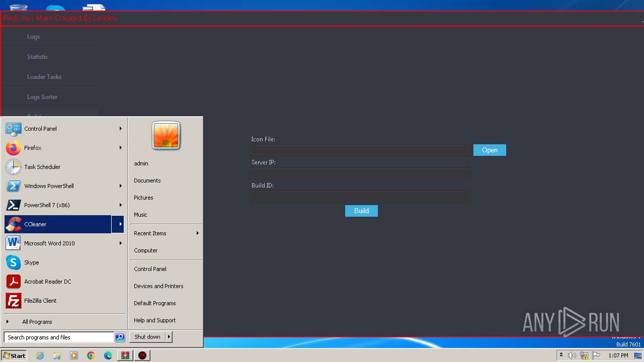Launch FileZilla Client
Image resolution: width=644 pixels, height=362 pixels.
tap(13, 301)
